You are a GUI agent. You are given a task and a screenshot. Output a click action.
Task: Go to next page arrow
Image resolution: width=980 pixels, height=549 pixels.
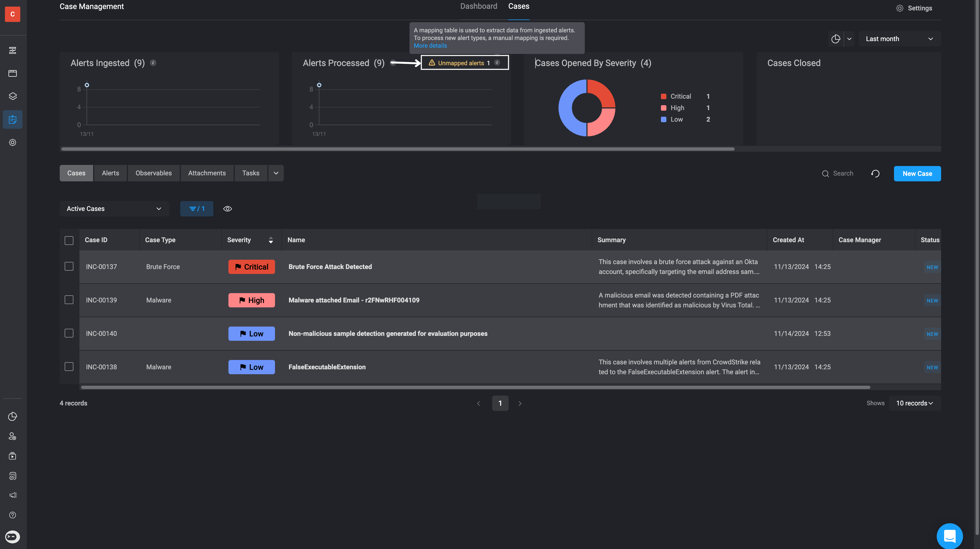pos(520,403)
